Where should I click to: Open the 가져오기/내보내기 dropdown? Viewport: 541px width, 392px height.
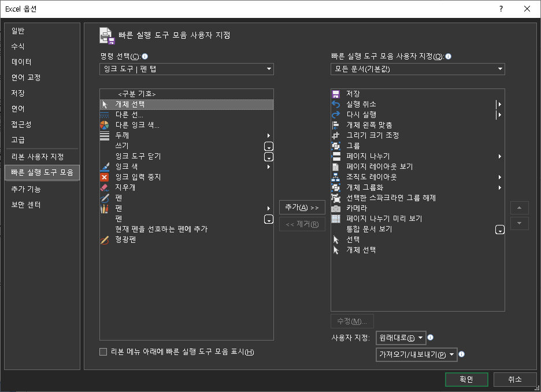[417, 354]
